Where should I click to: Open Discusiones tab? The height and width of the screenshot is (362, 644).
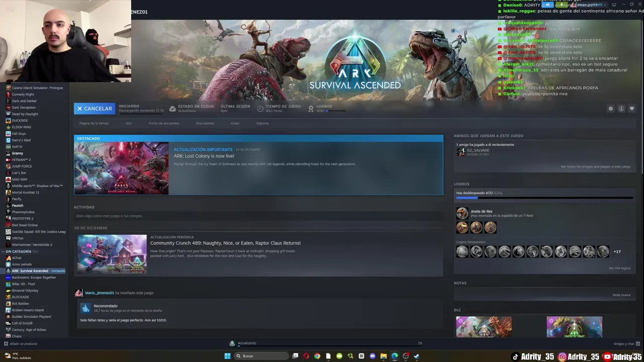pos(205,123)
